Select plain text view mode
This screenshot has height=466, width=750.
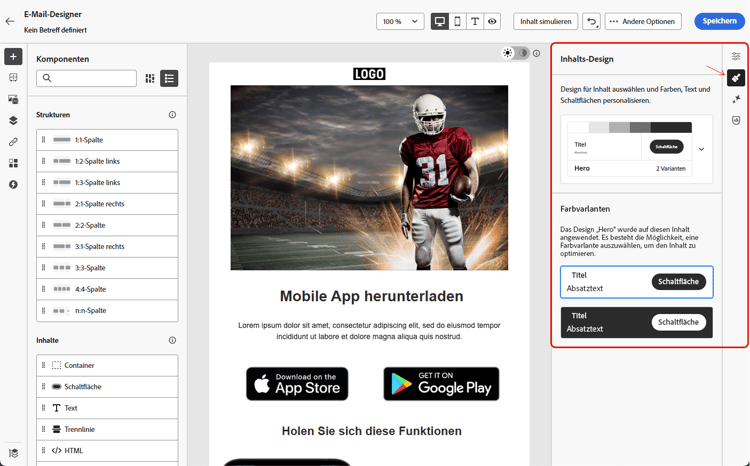[x=474, y=21]
